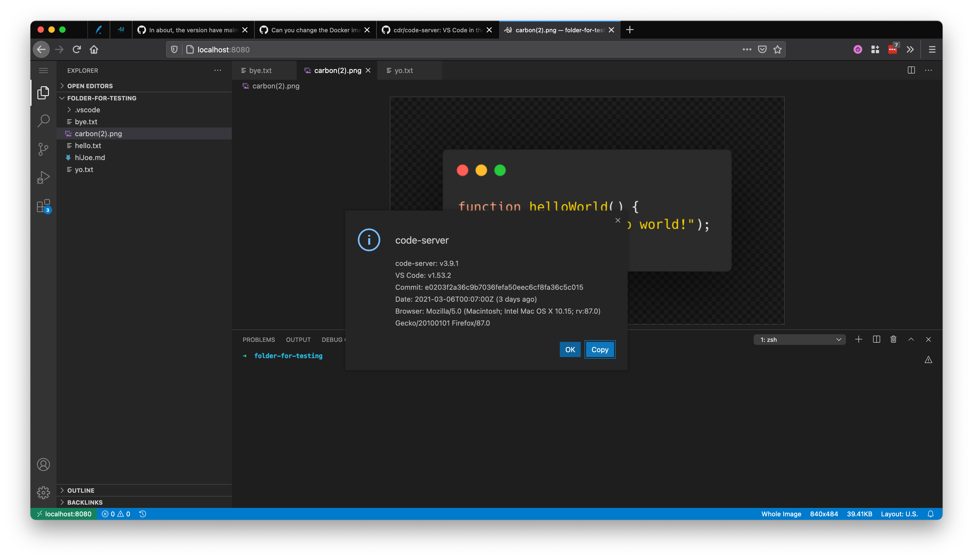Expand the OUTLINE section
Viewport: 973px width, 560px height.
tap(81, 490)
